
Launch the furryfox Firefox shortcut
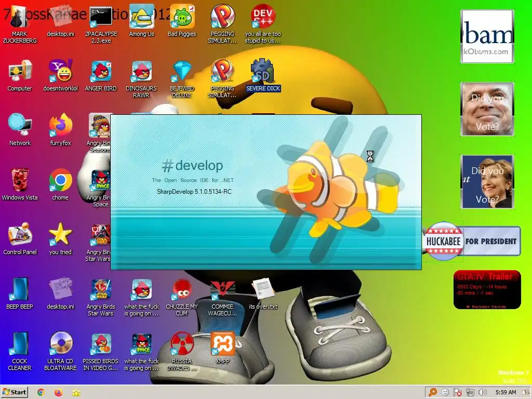pyautogui.click(x=60, y=130)
